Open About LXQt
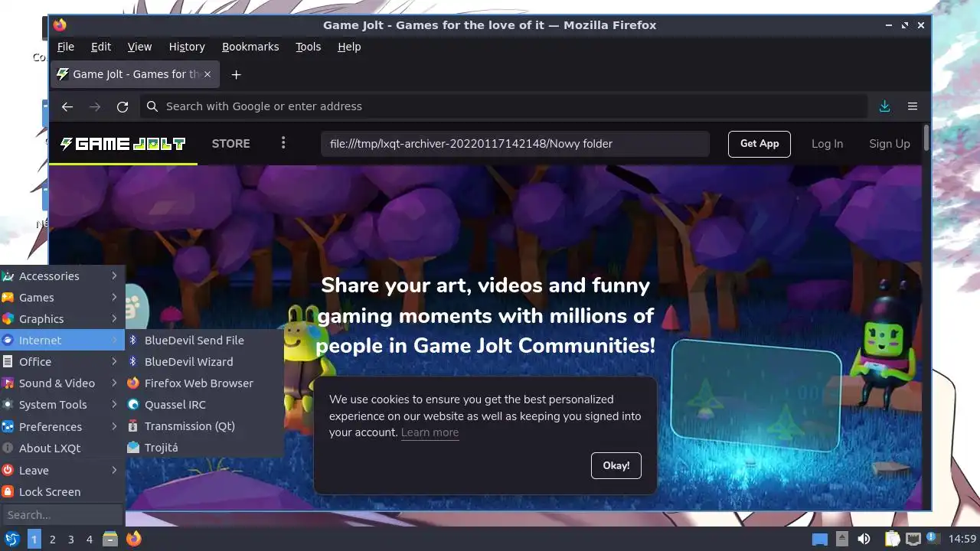Viewport: 980px width, 551px height. (62, 448)
